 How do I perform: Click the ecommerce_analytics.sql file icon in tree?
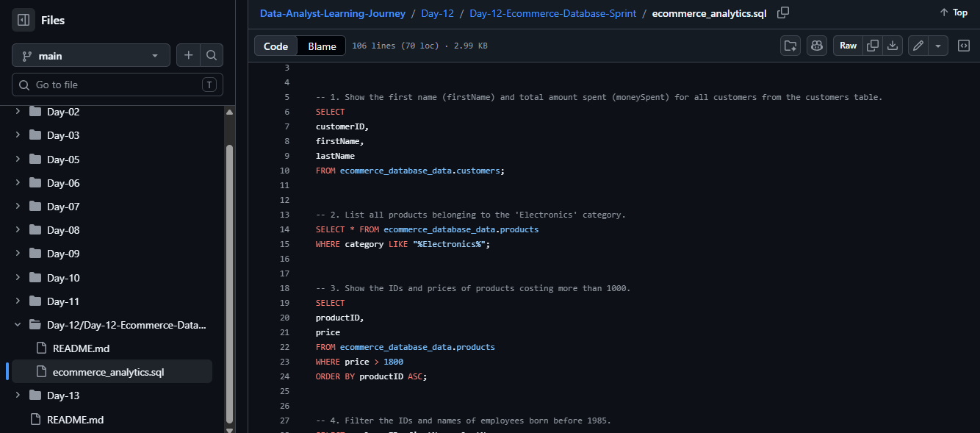[41, 372]
